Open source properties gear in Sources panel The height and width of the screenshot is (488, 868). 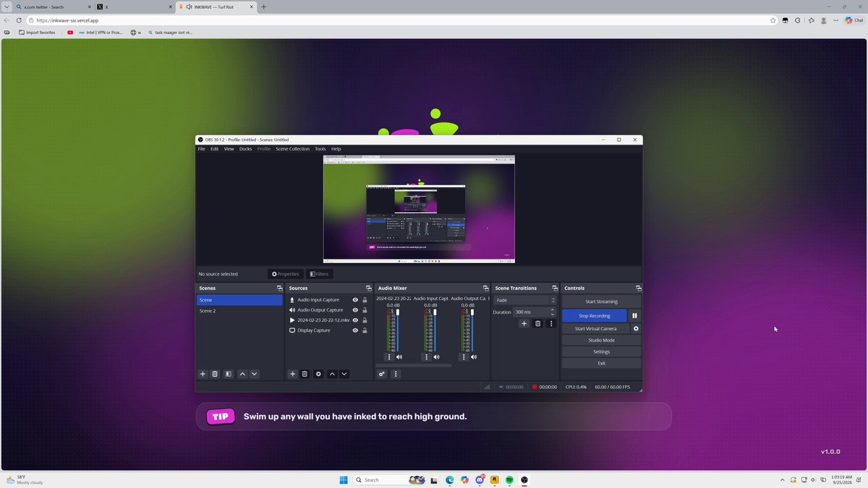[318, 374]
